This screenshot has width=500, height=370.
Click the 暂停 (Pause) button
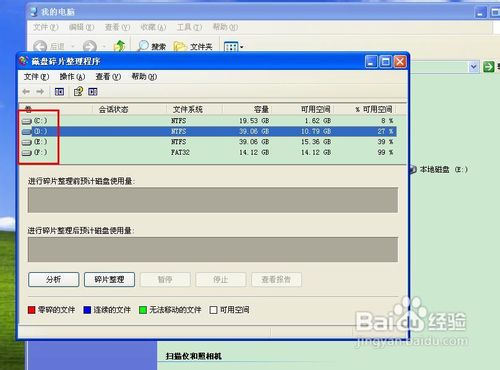coord(165,279)
